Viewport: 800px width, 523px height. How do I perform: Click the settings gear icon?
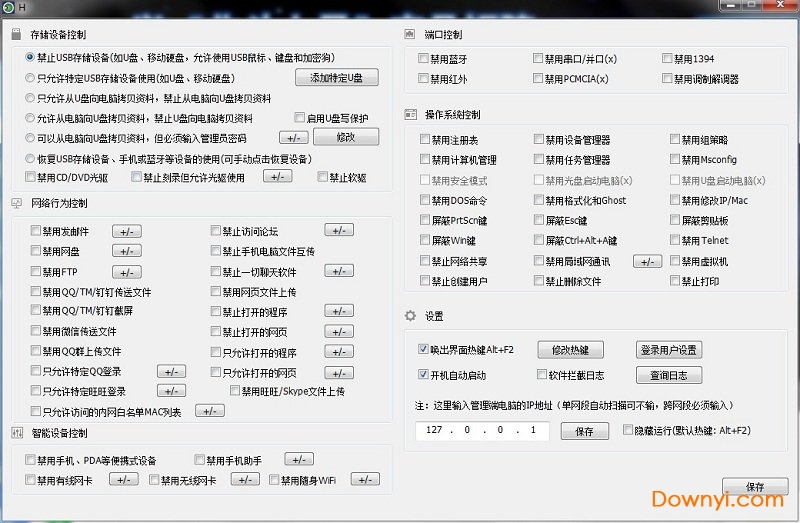click(410, 316)
